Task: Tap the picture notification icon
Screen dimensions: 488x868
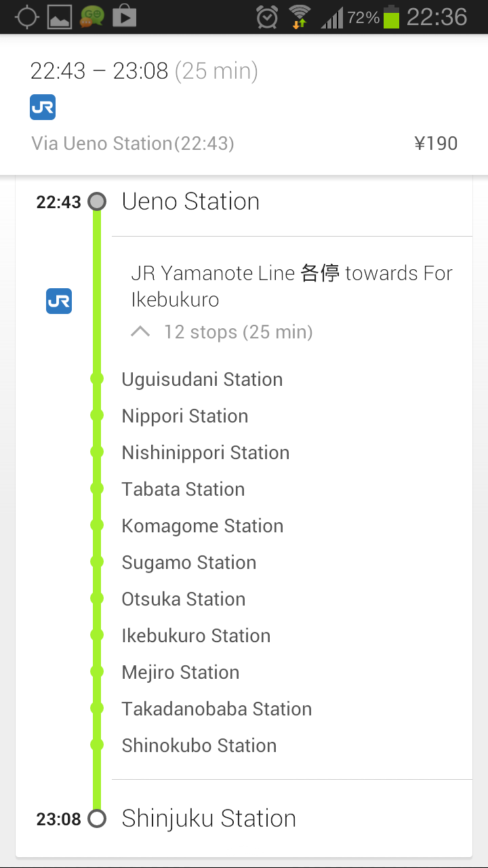Action: click(x=60, y=16)
